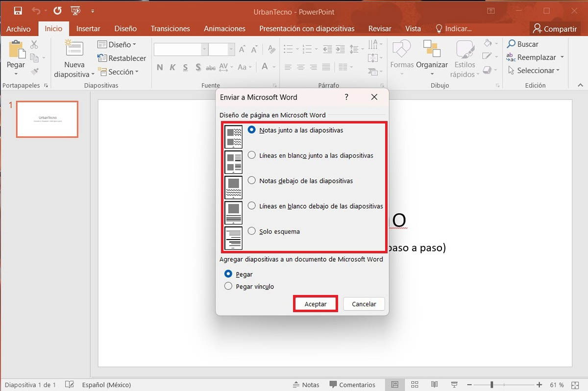Open Comentarios from the status bar
Image resolution: width=588 pixels, height=391 pixels.
pyautogui.click(x=352, y=385)
